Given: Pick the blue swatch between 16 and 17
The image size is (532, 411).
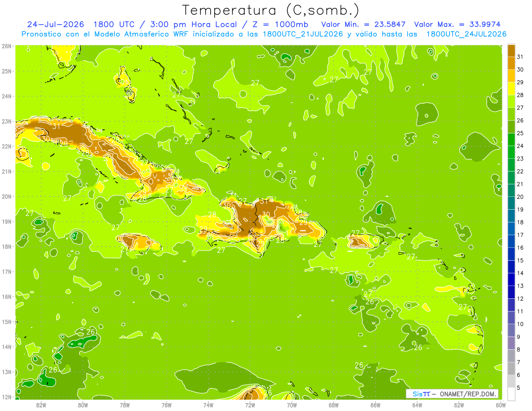Looking at the screenshot, I should click(x=511, y=241).
